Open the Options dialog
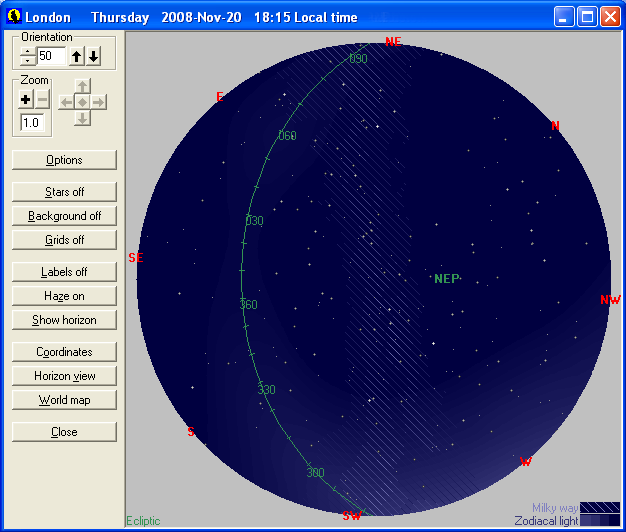This screenshot has height=532, width=626. 64,160
